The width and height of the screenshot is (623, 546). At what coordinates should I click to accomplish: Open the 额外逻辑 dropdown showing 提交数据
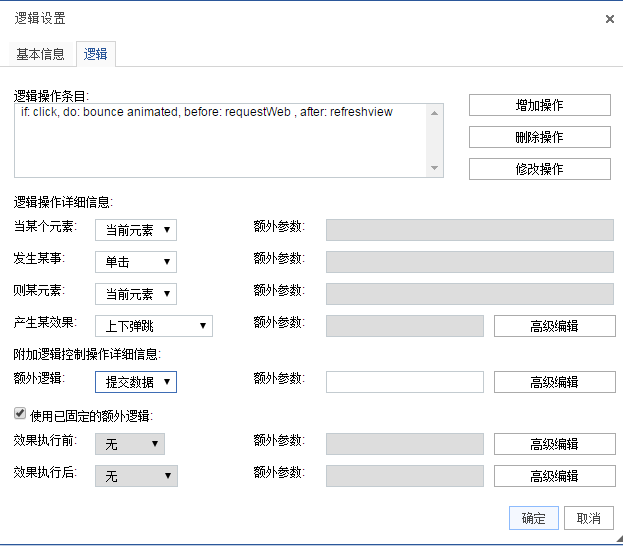136,382
